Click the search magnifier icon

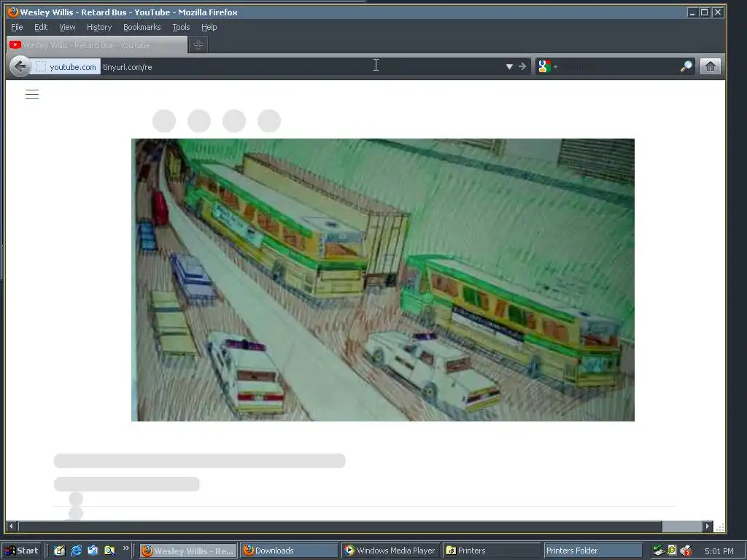tap(686, 66)
